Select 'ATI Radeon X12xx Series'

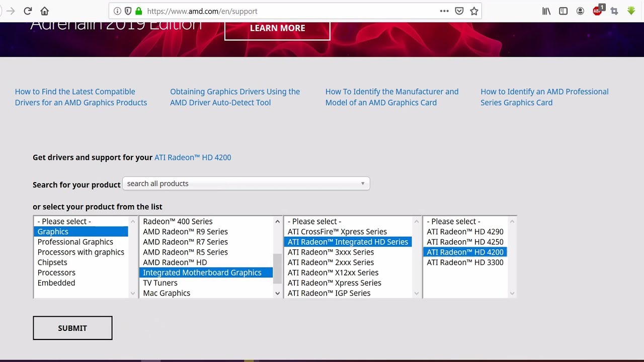348,273
